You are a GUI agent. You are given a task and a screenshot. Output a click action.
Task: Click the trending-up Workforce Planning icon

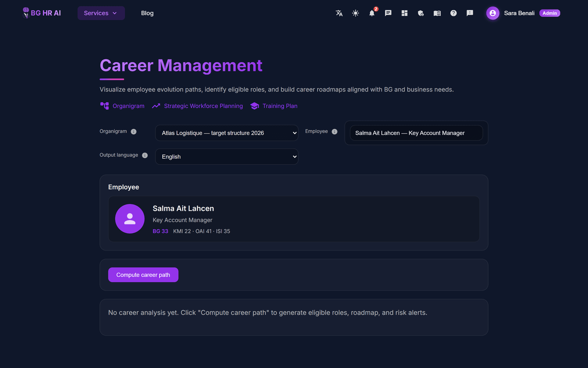(156, 106)
